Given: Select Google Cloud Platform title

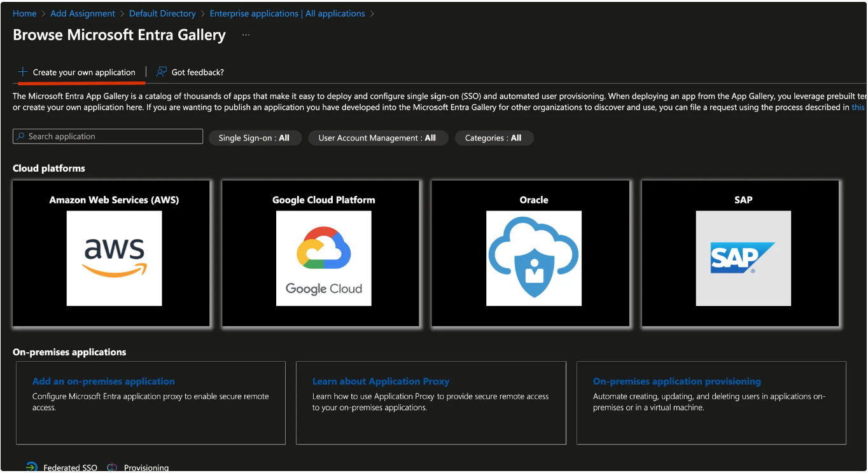Looking at the screenshot, I should click(x=324, y=200).
